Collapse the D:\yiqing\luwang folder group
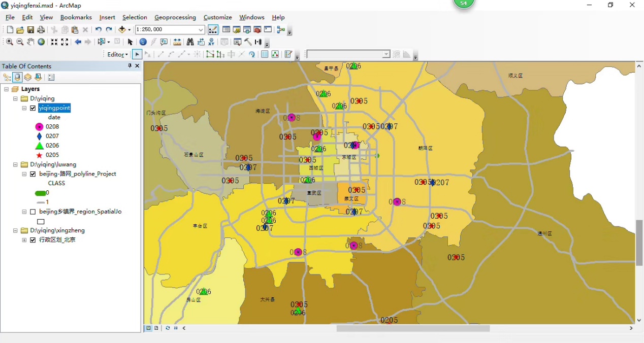Image resolution: width=644 pixels, height=343 pixels. pyautogui.click(x=15, y=164)
